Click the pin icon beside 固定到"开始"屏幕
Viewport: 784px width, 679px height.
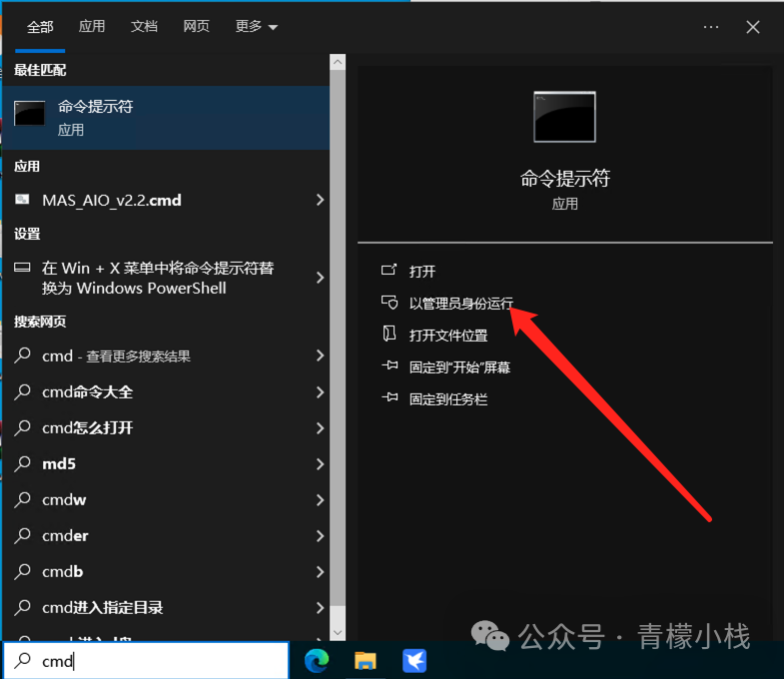click(x=390, y=366)
